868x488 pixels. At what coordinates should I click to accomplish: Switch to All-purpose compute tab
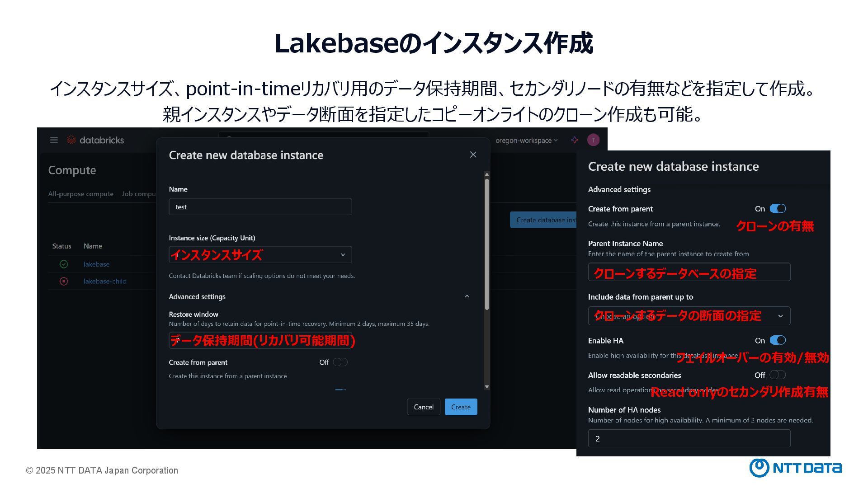point(81,194)
